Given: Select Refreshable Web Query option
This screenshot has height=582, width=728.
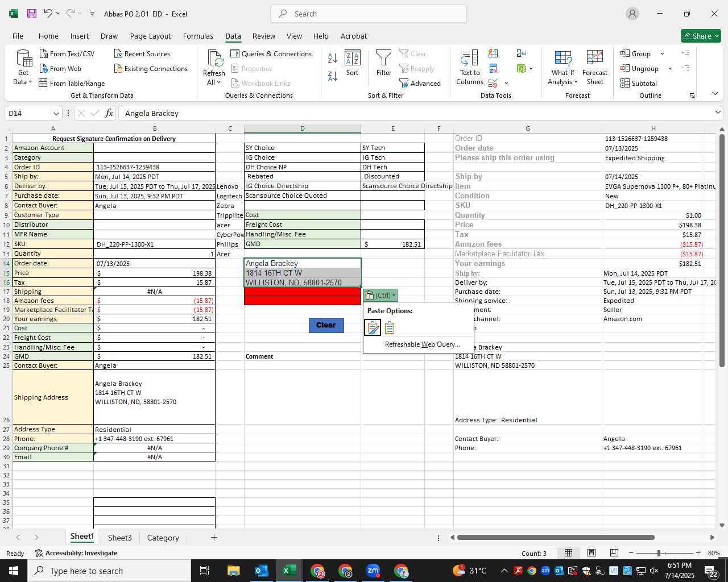Looking at the screenshot, I should 422,344.
